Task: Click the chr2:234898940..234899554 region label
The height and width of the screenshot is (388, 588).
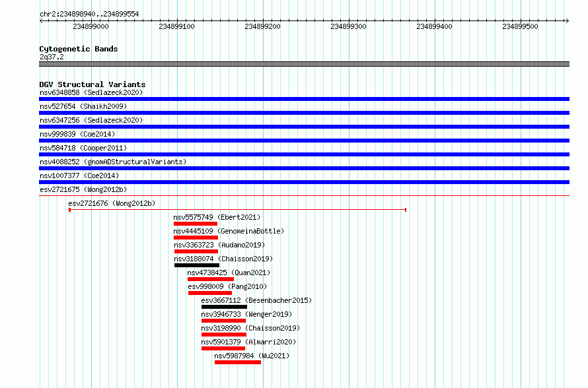Action: click(89, 14)
